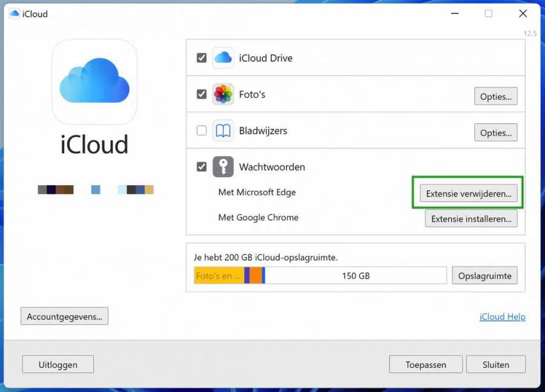Uncheck the Wachtwoorden checkbox
Screen dimensions: 545x392
(x=202, y=167)
